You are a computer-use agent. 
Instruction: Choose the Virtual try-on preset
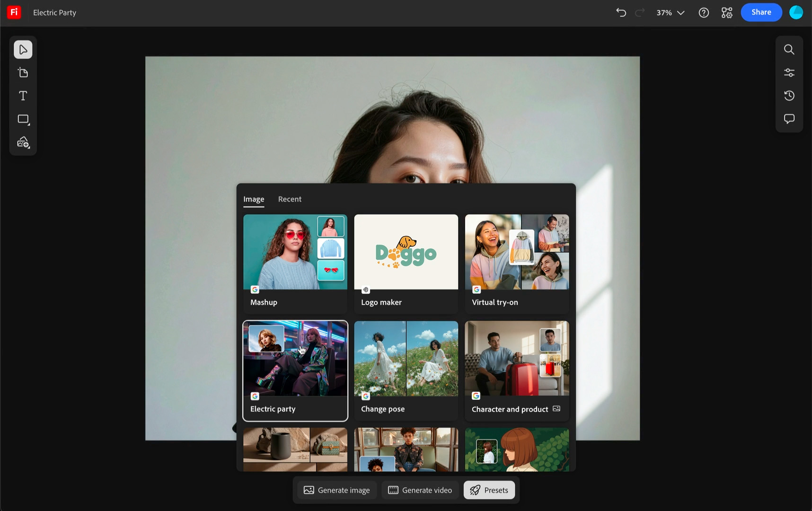pyautogui.click(x=517, y=253)
